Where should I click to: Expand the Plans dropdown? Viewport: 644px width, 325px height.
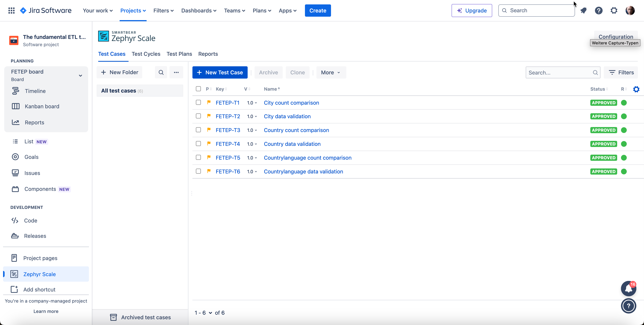pyautogui.click(x=262, y=11)
